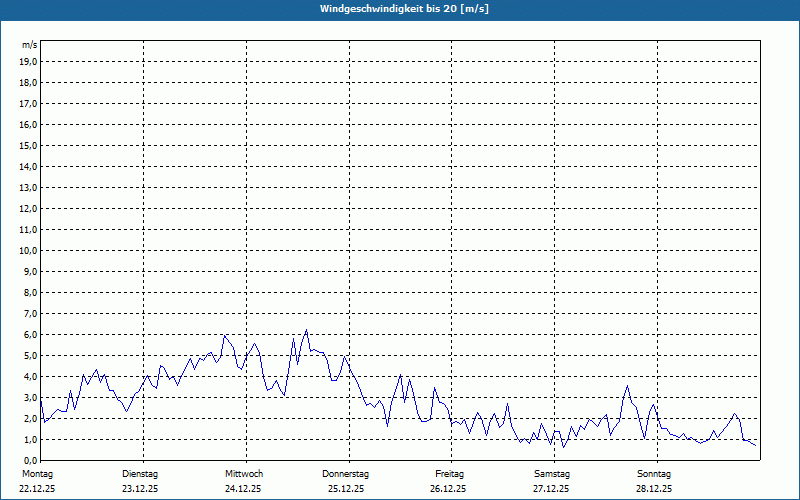Choose the Sonntag day label
The height and width of the screenshot is (500, 800).
click(x=654, y=473)
